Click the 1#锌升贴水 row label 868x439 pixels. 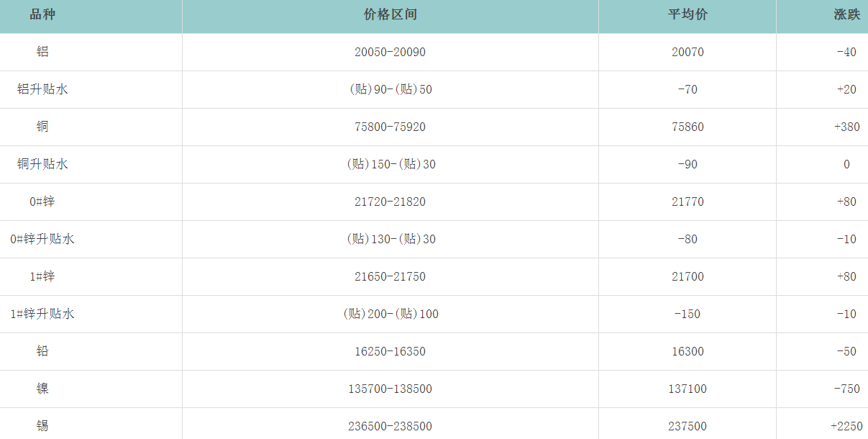[42, 314]
